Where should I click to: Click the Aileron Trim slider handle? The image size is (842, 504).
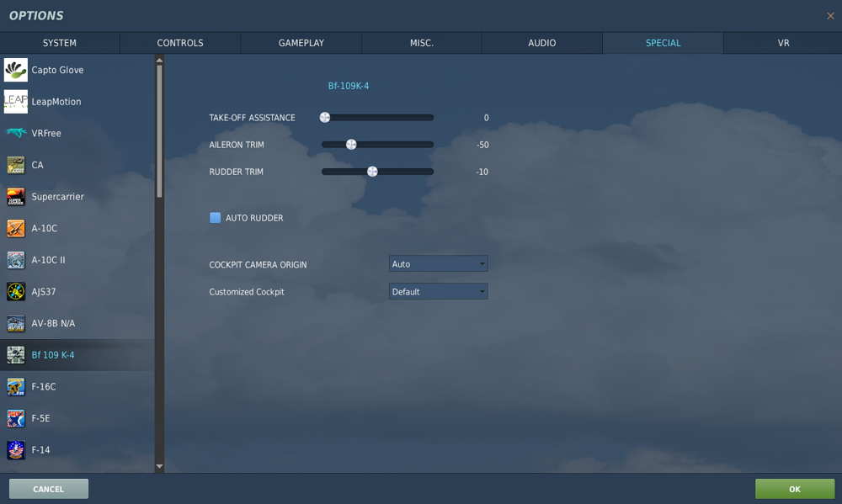pyautogui.click(x=351, y=145)
